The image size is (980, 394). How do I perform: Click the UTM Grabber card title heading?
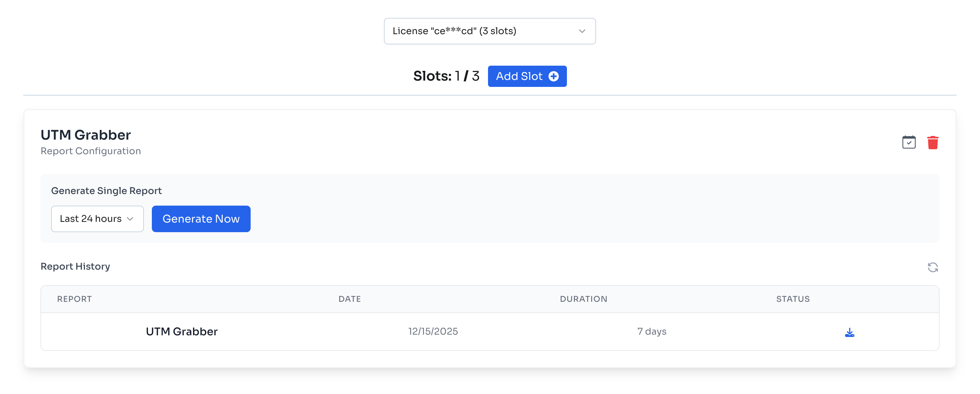point(86,135)
